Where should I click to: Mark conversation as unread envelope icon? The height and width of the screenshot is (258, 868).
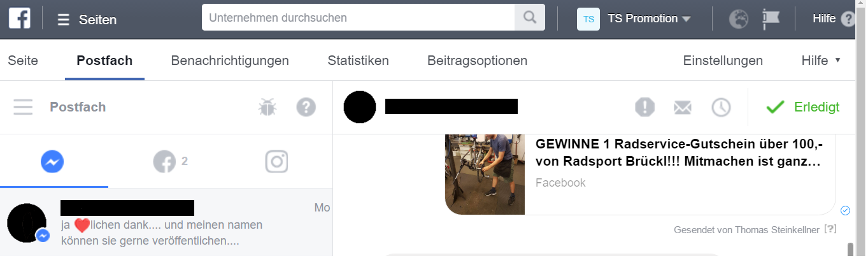click(x=683, y=108)
